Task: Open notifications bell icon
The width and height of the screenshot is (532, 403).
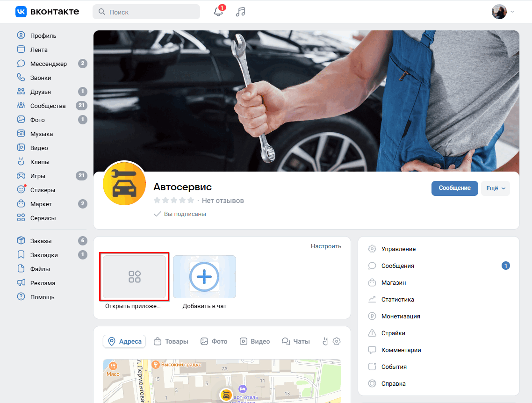Action: point(218,12)
